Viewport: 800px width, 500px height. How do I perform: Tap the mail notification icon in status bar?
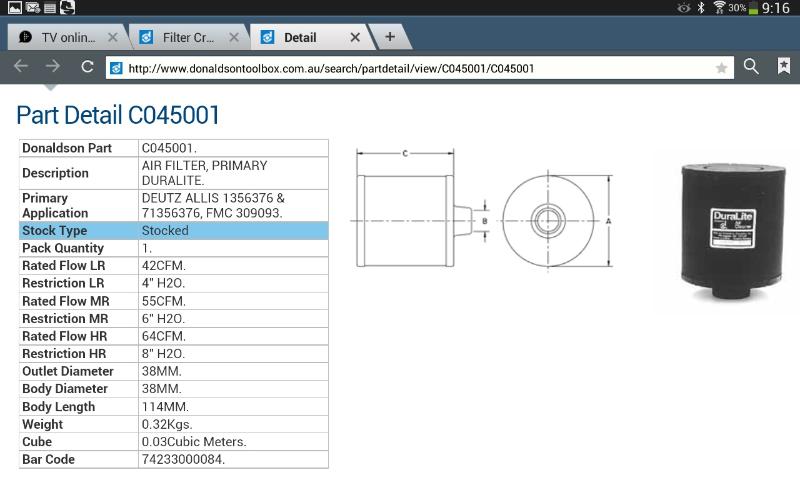tap(33, 7)
